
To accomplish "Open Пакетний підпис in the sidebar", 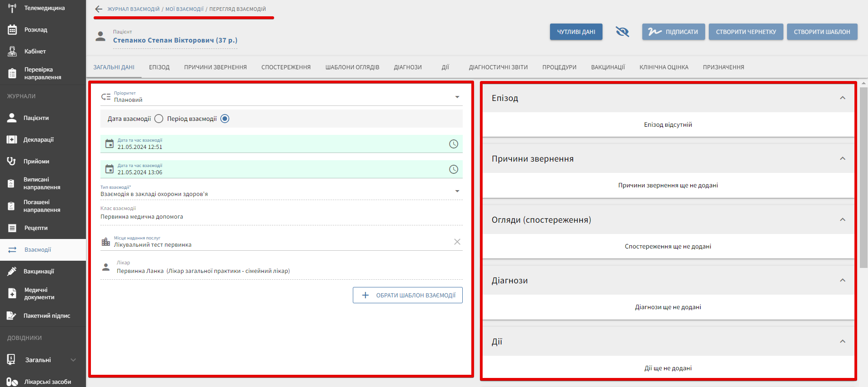I will pos(46,316).
